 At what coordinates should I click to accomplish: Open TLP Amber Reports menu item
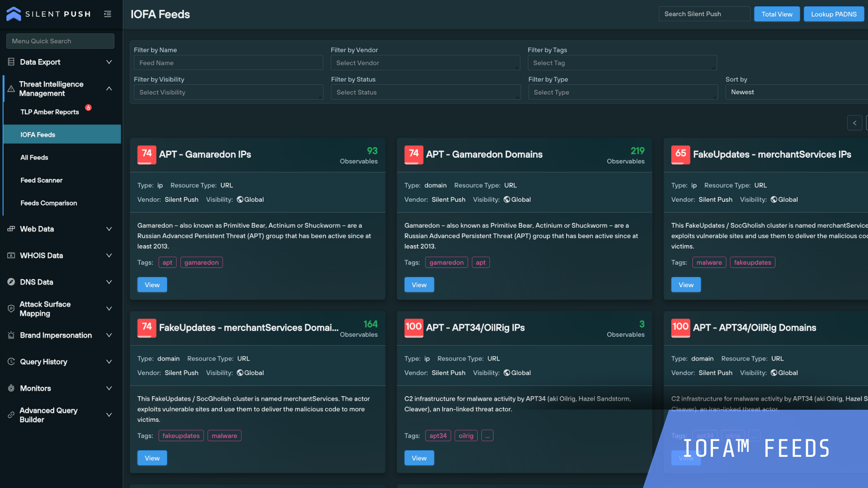click(50, 112)
